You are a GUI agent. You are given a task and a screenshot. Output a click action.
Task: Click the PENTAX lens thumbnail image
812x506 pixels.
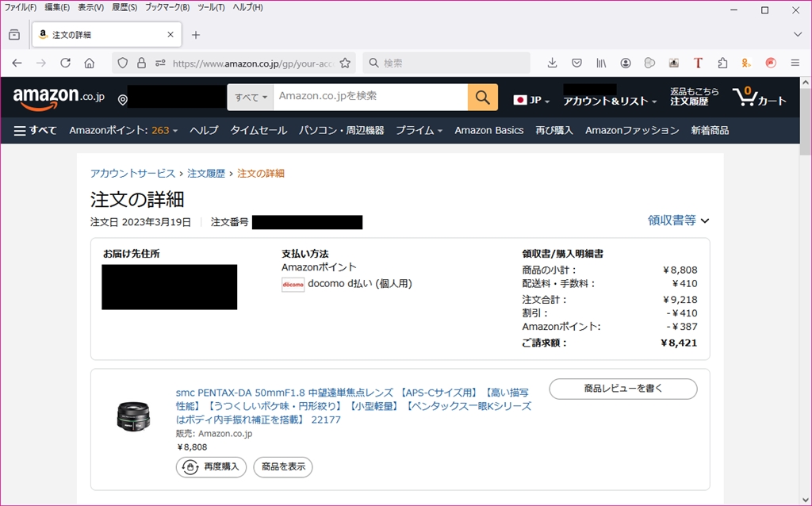click(133, 416)
